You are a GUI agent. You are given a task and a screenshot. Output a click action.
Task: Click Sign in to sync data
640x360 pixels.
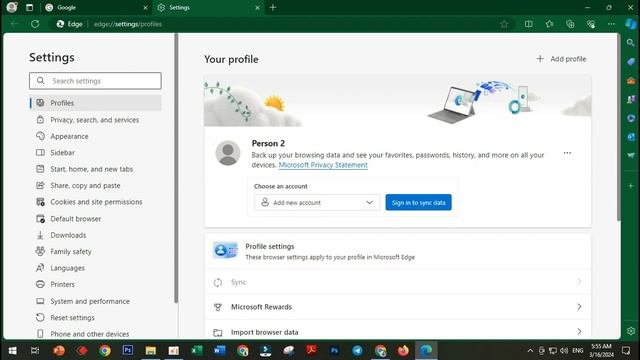coord(418,202)
